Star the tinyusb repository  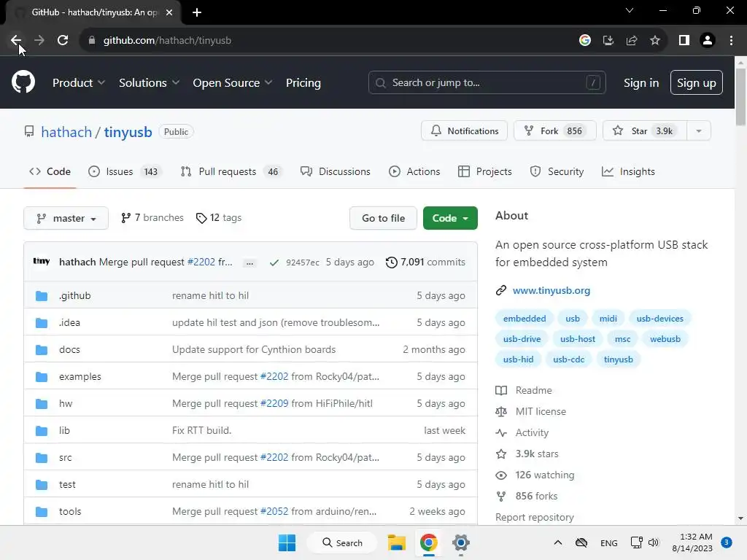pyautogui.click(x=645, y=131)
